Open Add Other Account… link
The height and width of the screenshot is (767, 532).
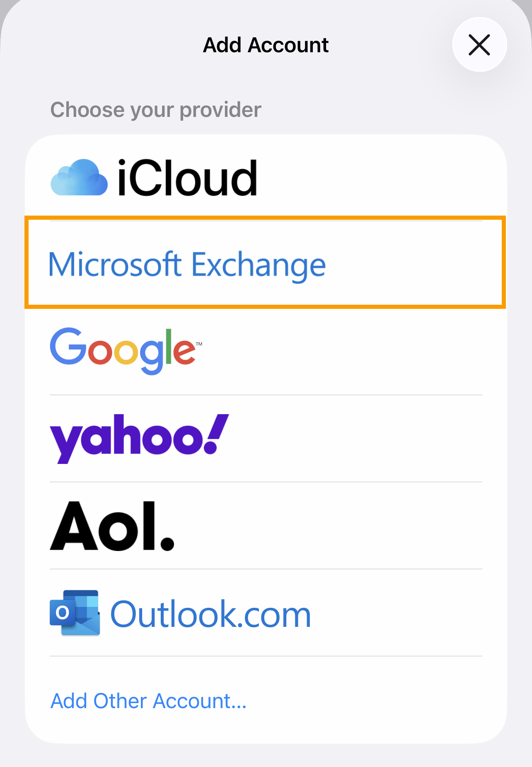point(148,701)
